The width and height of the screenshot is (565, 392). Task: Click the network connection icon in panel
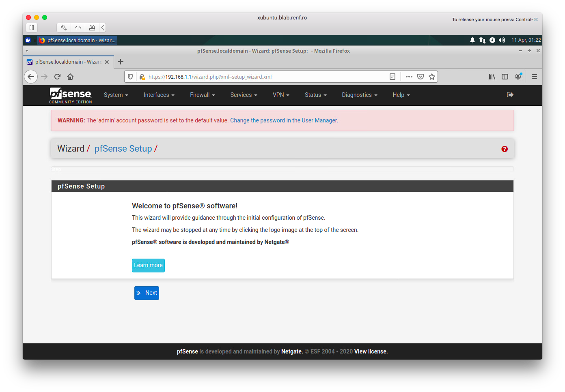click(482, 40)
